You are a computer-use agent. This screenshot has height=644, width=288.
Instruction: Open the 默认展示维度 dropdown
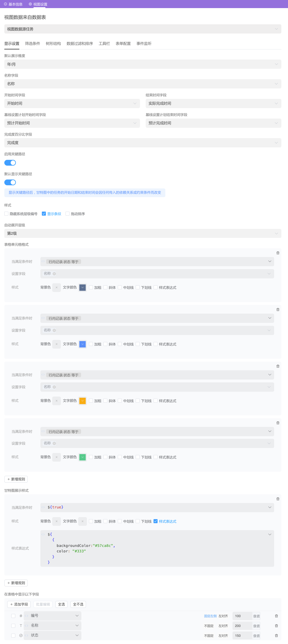click(x=143, y=64)
